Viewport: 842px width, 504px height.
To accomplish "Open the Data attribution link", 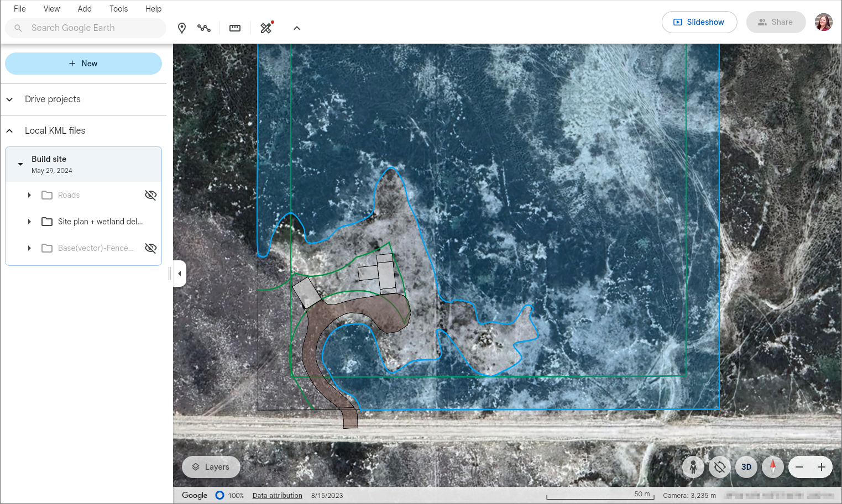I will tap(277, 495).
